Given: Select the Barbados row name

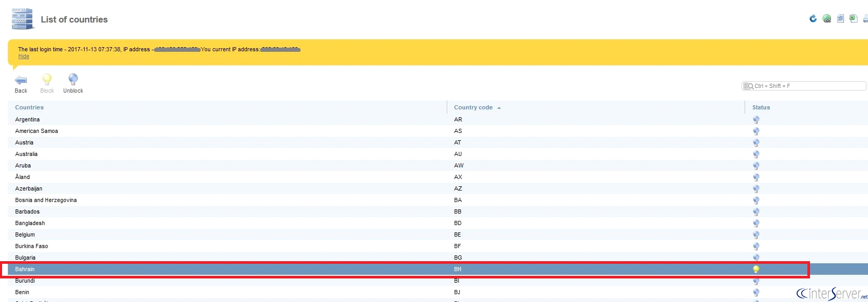Looking at the screenshot, I should click(x=27, y=211).
